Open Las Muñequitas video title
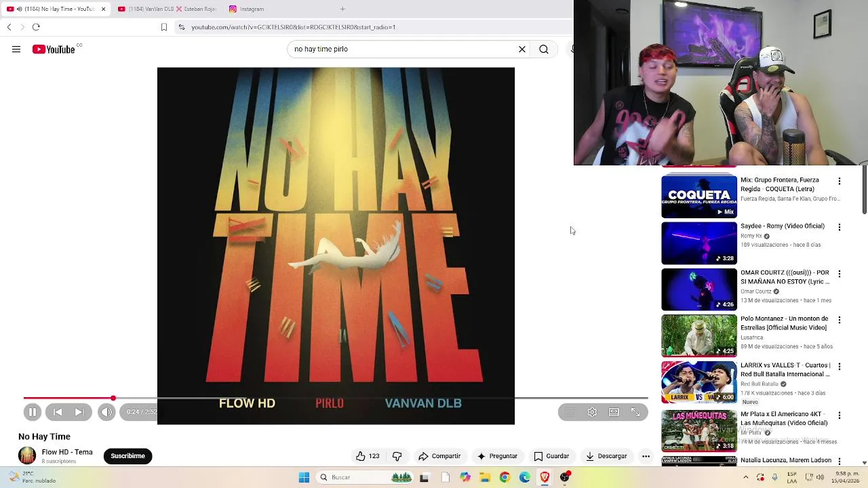 [x=784, y=418]
